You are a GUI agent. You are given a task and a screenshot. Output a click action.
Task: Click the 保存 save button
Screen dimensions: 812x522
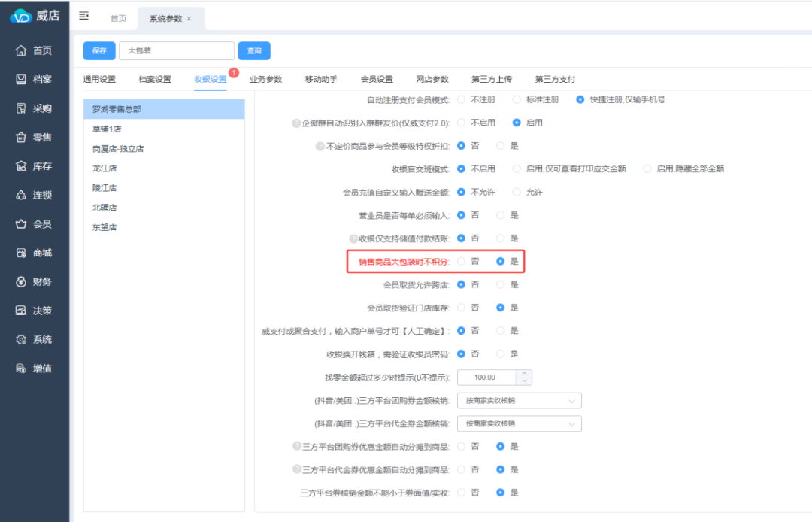(99, 50)
